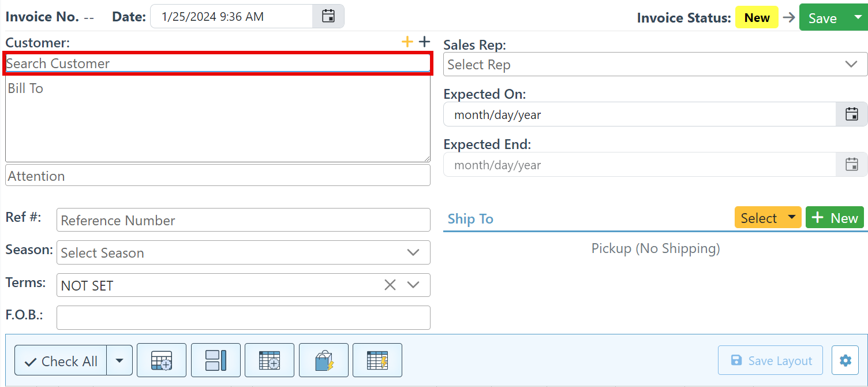
Task: Click the dark plus icon above Customer
Action: click(x=424, y=42)
